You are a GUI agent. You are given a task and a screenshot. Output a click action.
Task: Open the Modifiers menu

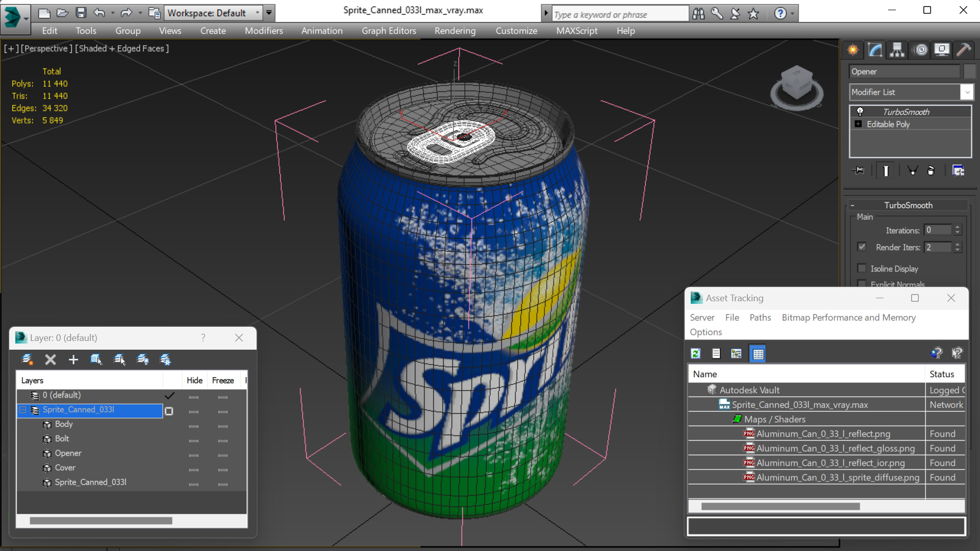coord(264,31)
